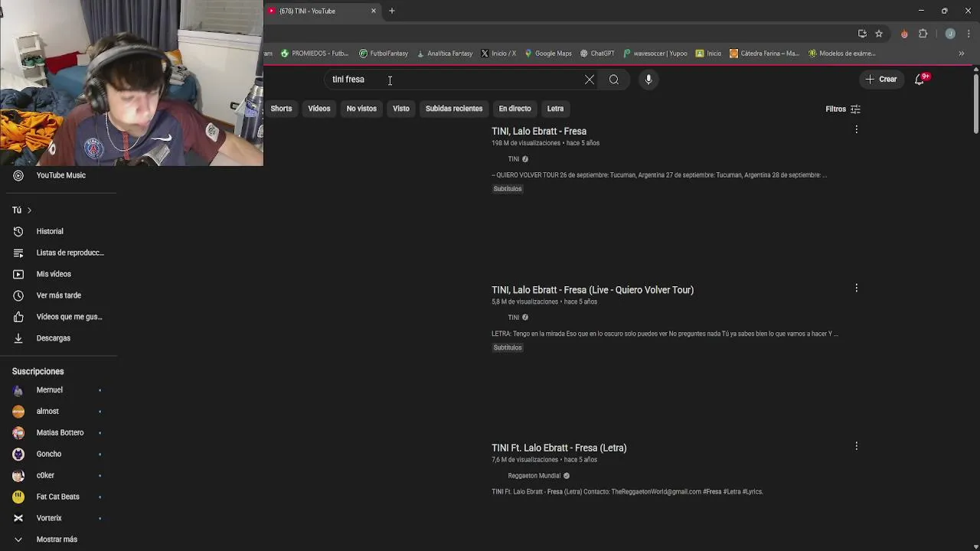Select the Subidas recientes filter chip
Screen dimensions: 980x551
pos(454,109)
